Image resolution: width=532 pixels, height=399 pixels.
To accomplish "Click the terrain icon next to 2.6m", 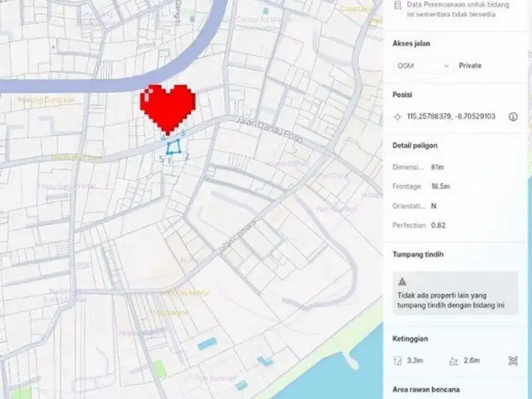I will click(454, 361).
